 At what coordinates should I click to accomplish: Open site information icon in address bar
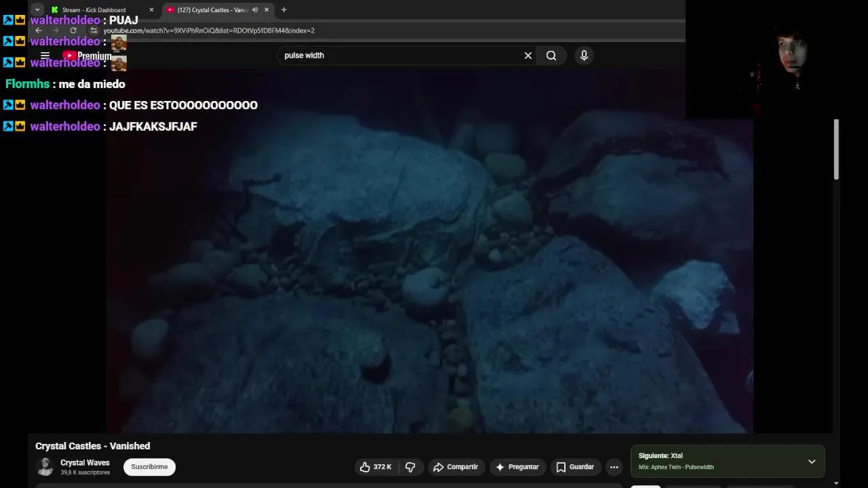94,30
